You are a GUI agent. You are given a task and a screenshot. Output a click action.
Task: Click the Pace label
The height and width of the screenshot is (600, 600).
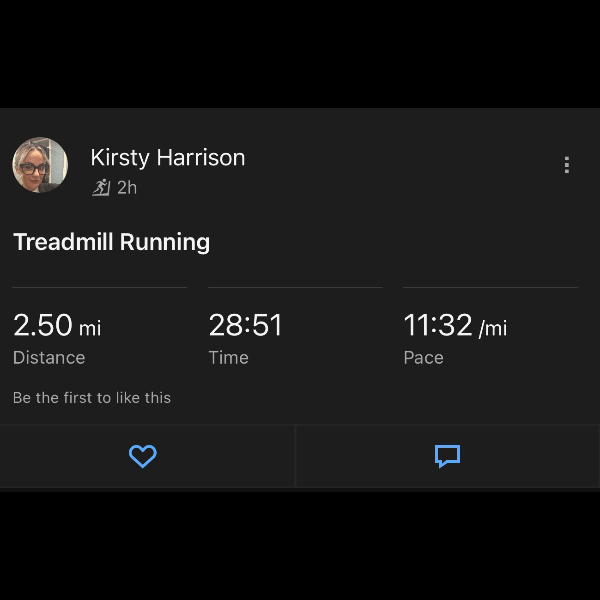pyautogui.click(x=423, y=358)
